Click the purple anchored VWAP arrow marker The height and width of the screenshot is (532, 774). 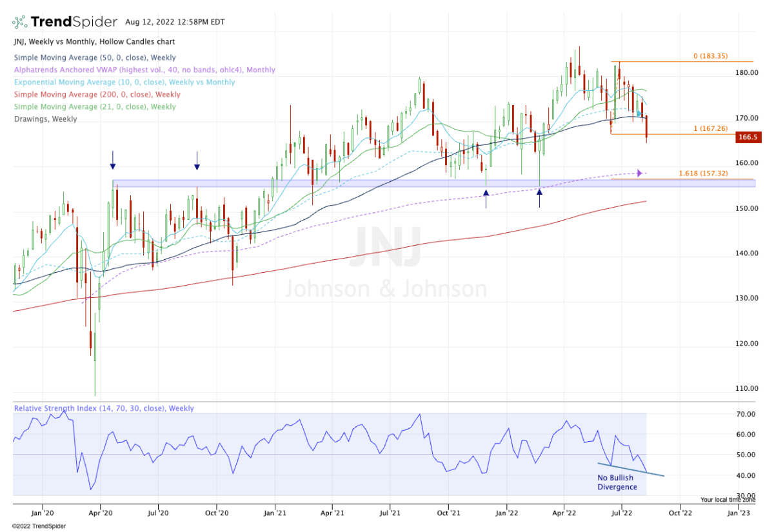pyautogui.click(x=639, y=173)
